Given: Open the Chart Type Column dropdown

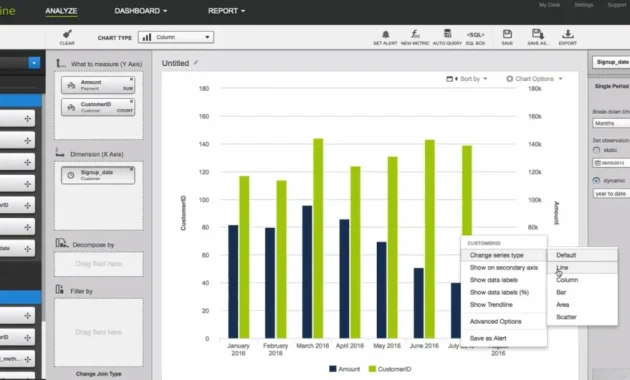Looking at the screenshot, I should 176,37.
